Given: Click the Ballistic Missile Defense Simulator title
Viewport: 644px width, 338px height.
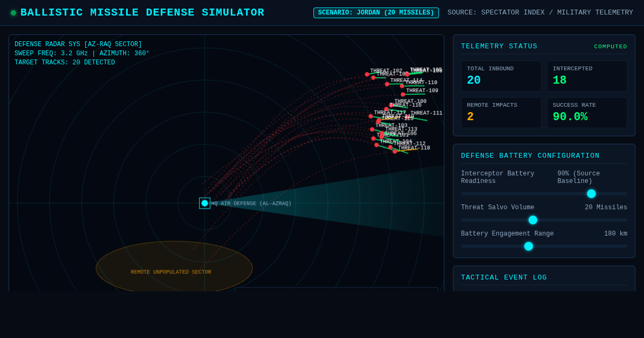Looking at the screenshot, I should (x=142, y=12).
